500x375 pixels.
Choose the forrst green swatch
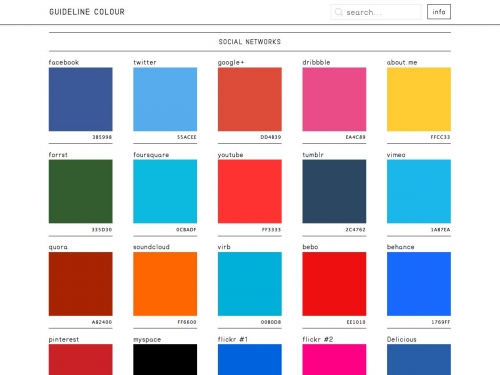click(81, 191)
